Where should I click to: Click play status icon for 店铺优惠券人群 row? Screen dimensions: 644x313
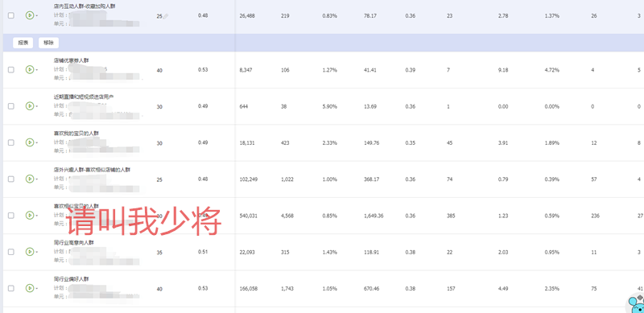(30, 69)
